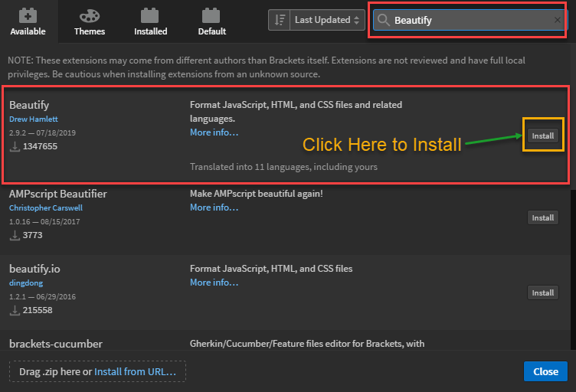Install the beautify.io extension
Image resolution: width=576 pixels, height=392 pixels.
(542, 293)
